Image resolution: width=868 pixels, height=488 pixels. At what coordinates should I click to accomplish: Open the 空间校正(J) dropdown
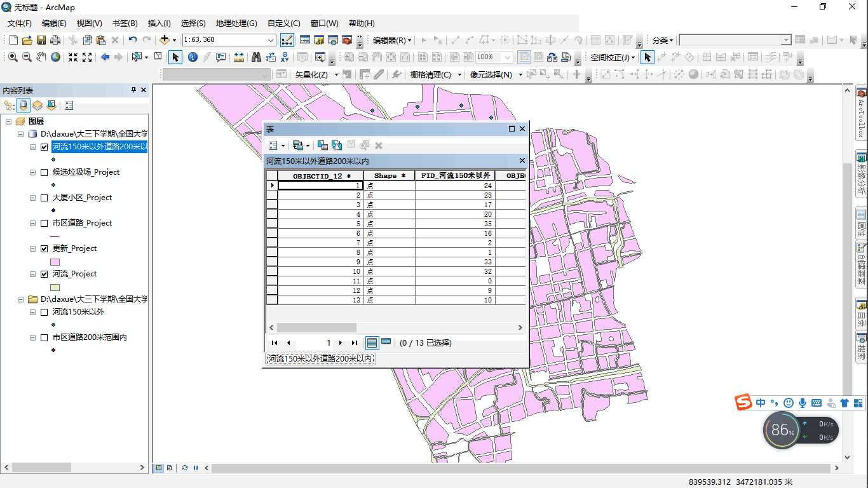coord(613,57)
